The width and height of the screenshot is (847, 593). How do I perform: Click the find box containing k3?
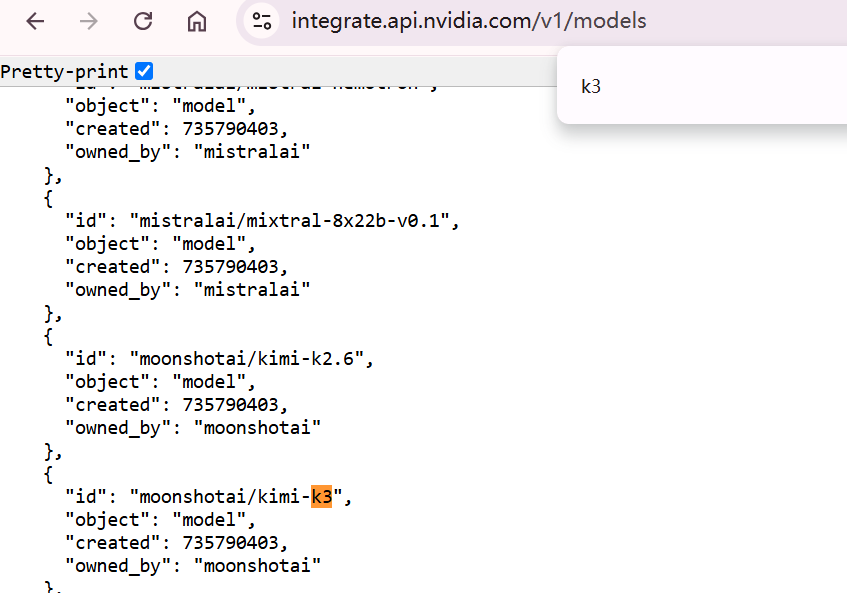tap(702, 86)
